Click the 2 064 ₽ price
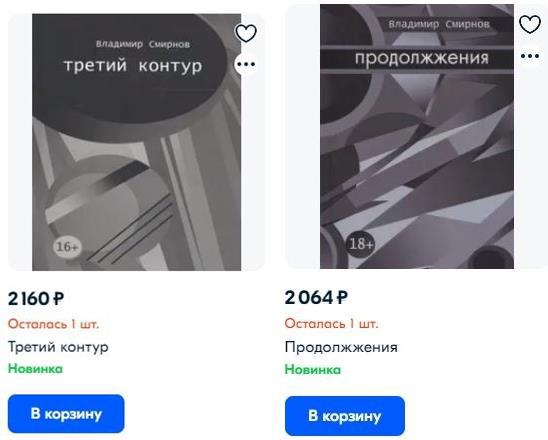 pyautogui.click(x=316, y=298)
